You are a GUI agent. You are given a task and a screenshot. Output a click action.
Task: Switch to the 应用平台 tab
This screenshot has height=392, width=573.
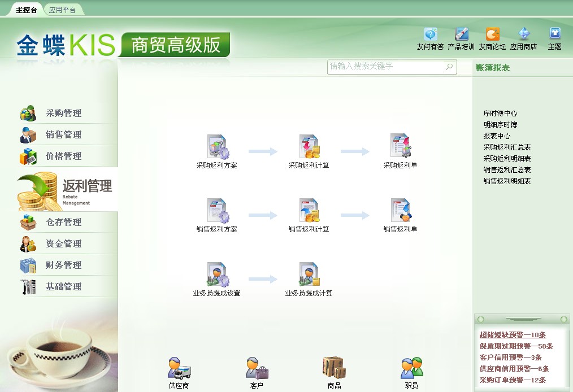pyautogui.click(x=62, y=10)
